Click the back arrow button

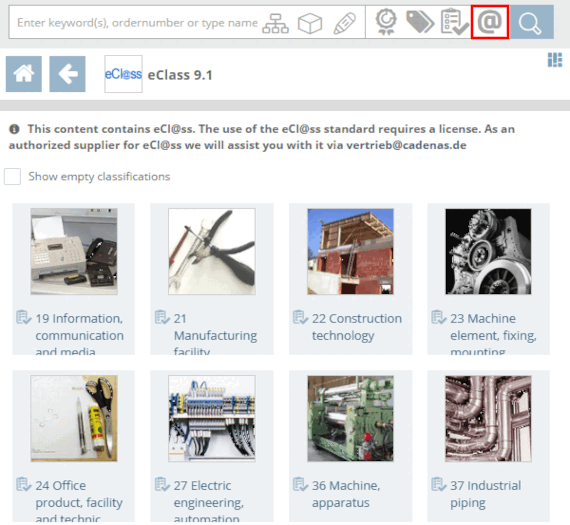(x=67, y=74)
